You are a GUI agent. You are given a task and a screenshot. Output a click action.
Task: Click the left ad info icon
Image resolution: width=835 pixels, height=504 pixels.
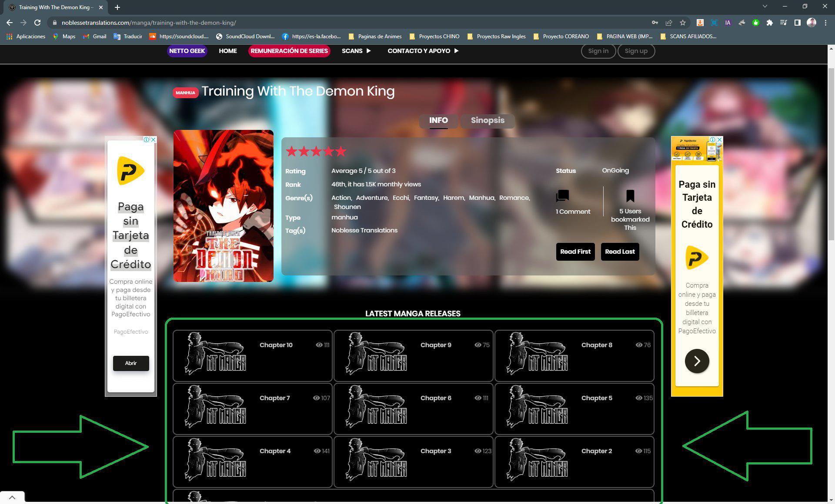[x=147, y=139]
